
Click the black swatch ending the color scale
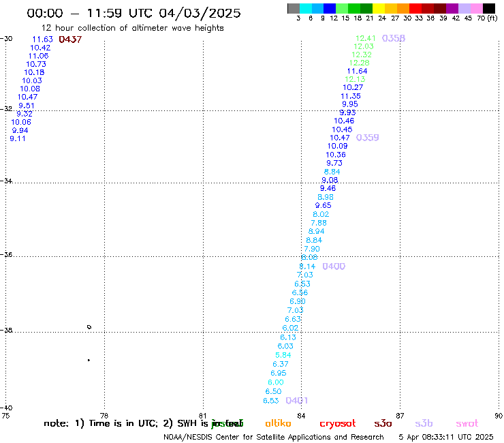coord(488,8)
